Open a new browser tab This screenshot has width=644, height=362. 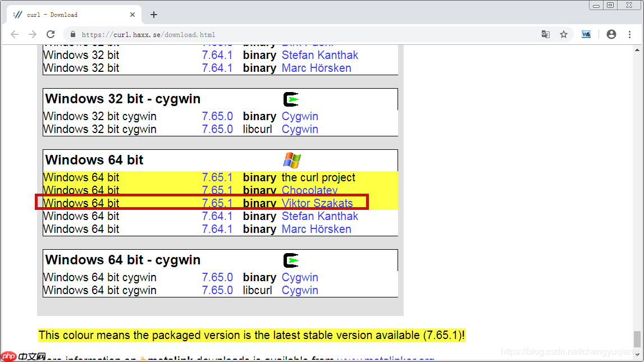click(x=154, y=15)
